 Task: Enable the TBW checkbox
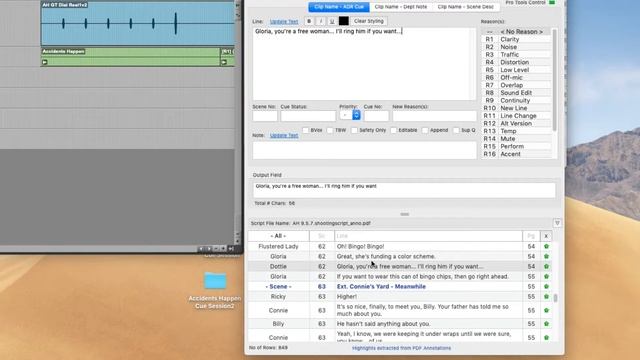point(330,130)
